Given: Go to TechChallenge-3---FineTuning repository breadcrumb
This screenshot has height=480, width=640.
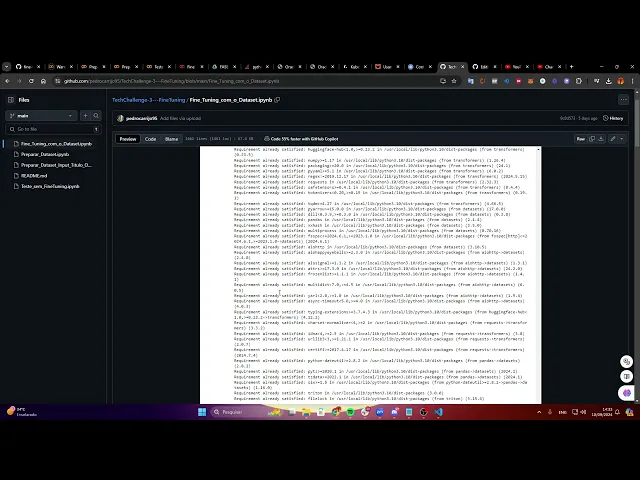Looking at the screenshot, I should [148, 100].
